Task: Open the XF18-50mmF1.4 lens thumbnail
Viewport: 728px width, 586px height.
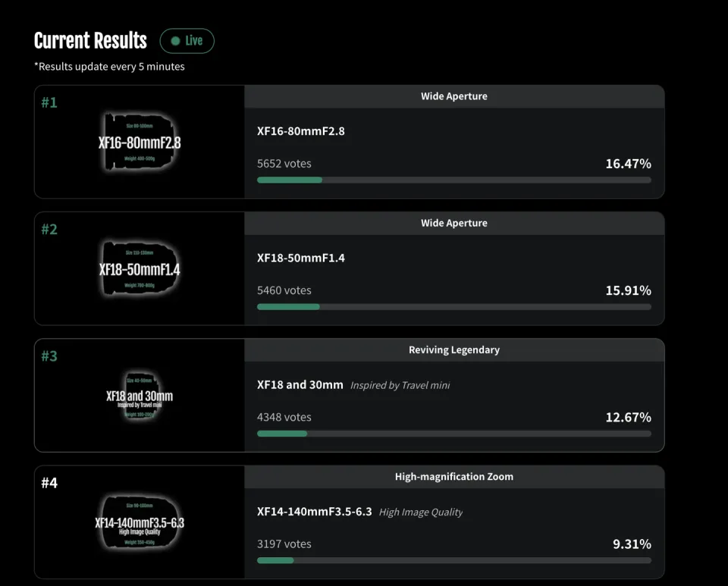Action: point(140,269)
